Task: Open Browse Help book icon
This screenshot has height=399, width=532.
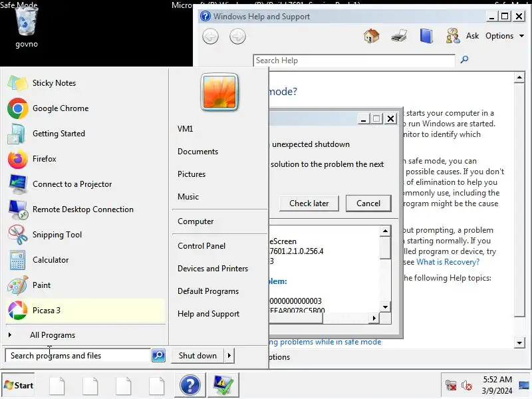Action: click(x=426, y=36)
